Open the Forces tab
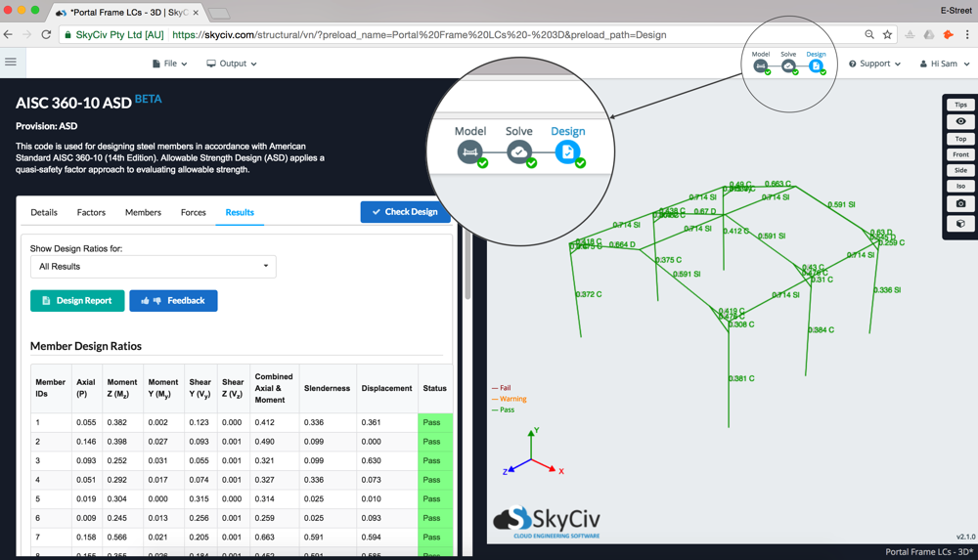The height and width of the screenshot is (560, 978). pyautogui.click(x=194, y=213)
